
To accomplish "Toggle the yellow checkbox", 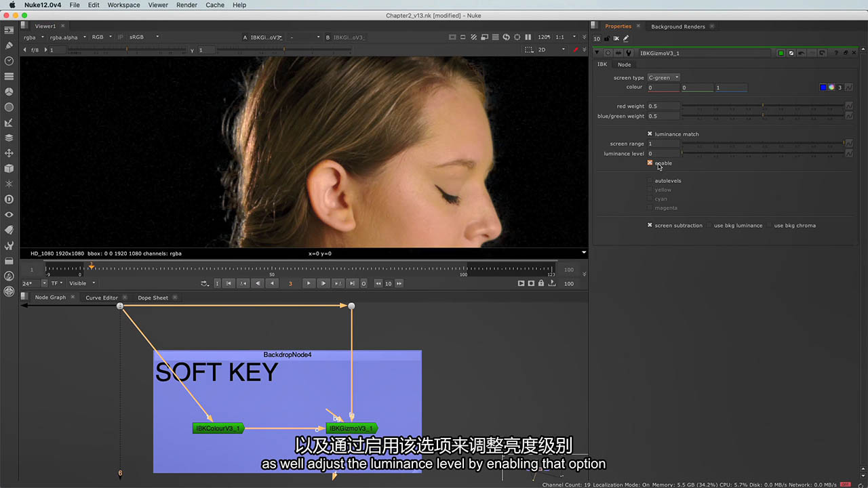I will [x=650, y=190].
